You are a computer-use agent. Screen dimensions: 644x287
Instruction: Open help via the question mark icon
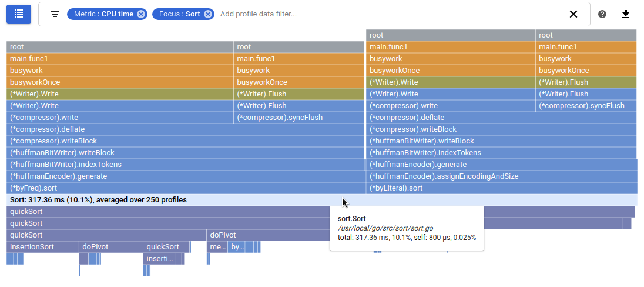602,14
